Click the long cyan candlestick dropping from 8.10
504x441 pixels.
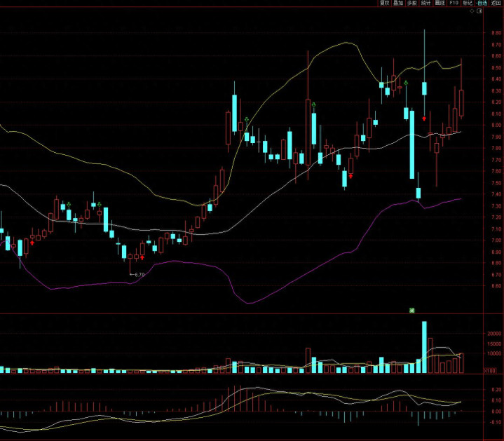[x=412, y=144]
